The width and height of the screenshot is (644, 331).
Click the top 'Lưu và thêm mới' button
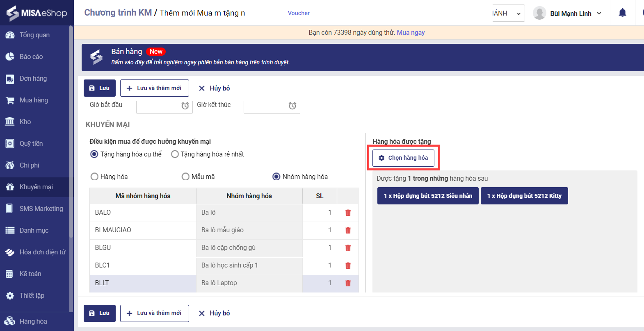(x=154, y=88)
